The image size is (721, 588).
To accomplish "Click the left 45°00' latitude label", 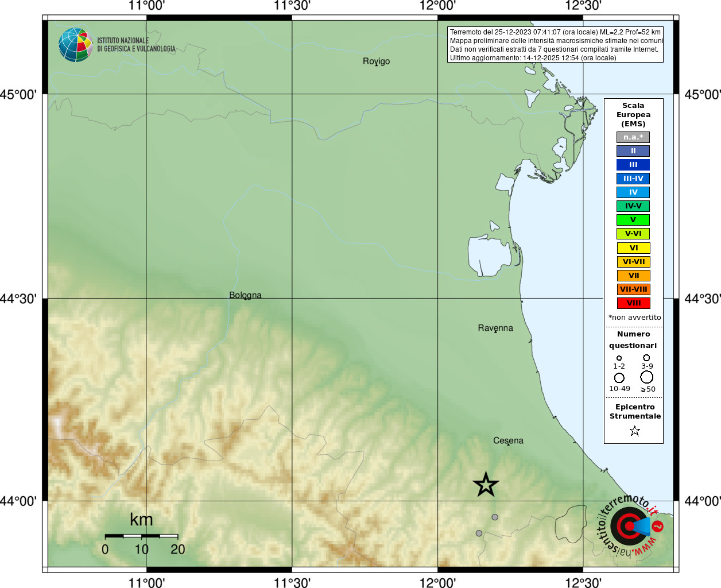I will point(18,94).
